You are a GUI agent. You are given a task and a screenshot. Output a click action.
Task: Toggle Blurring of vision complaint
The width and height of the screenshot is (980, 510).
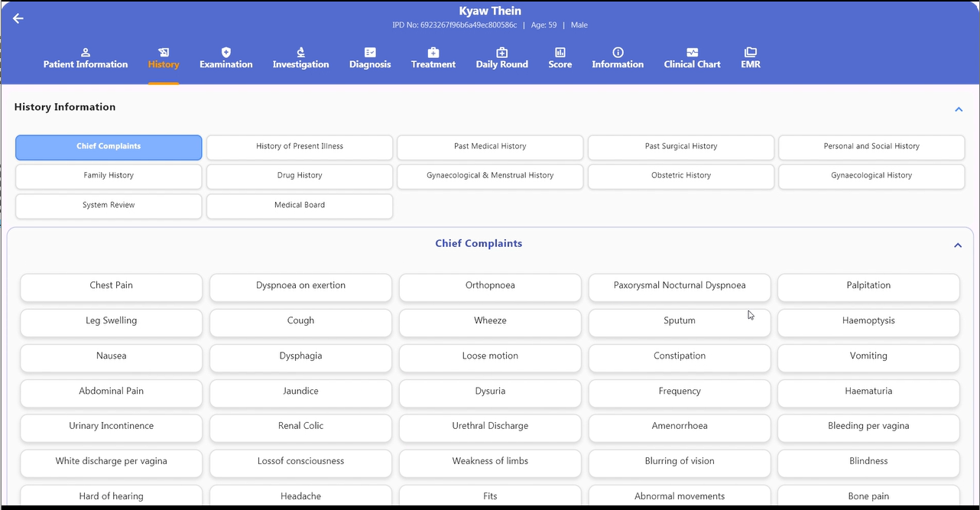click(x=680, y=462)
